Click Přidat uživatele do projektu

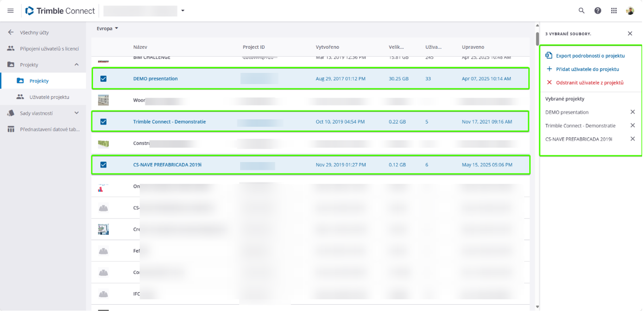click(587, 69)
